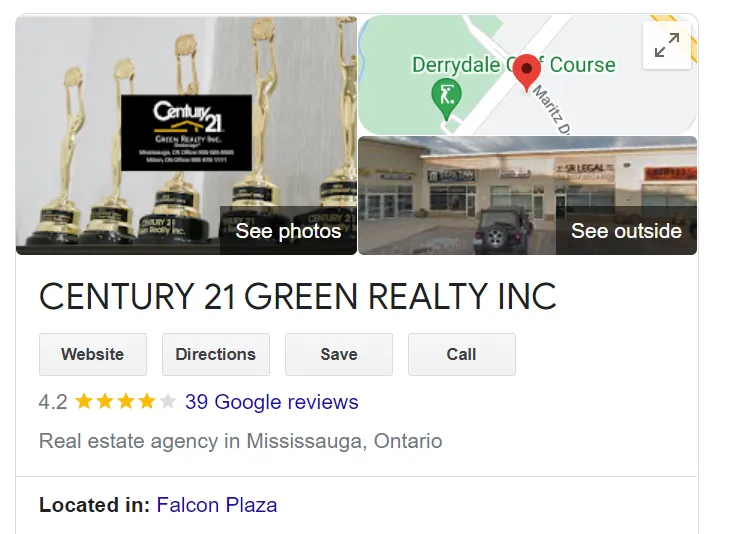Select the green golf course marker icon
The image size is (732, 534).
click(x=446, y=99)
